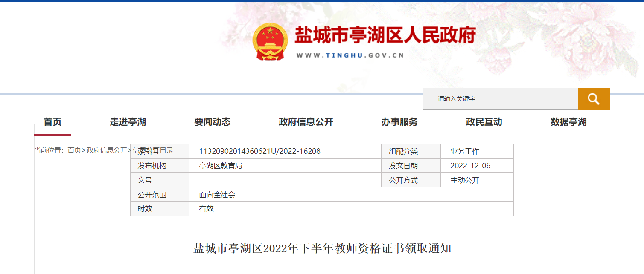This screenshot has width=644, height=274.
Task: Click the national emblem logo
Action: [269, 41]
